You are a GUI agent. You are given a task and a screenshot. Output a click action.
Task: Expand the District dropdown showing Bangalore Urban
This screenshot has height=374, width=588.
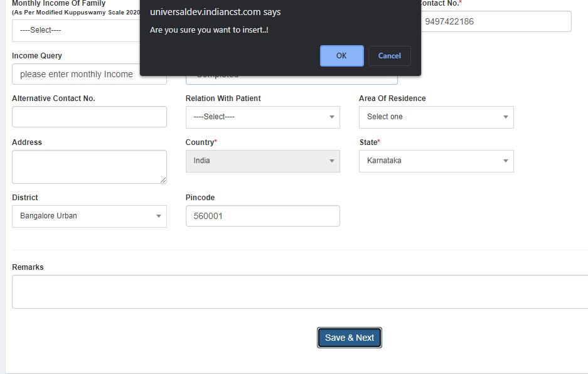[89, 216]
